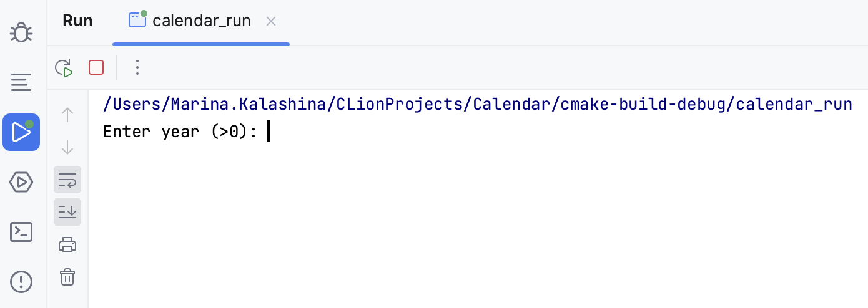The image size is (868, 308).
Task: Show the Problems tool window
Action: 21,282
